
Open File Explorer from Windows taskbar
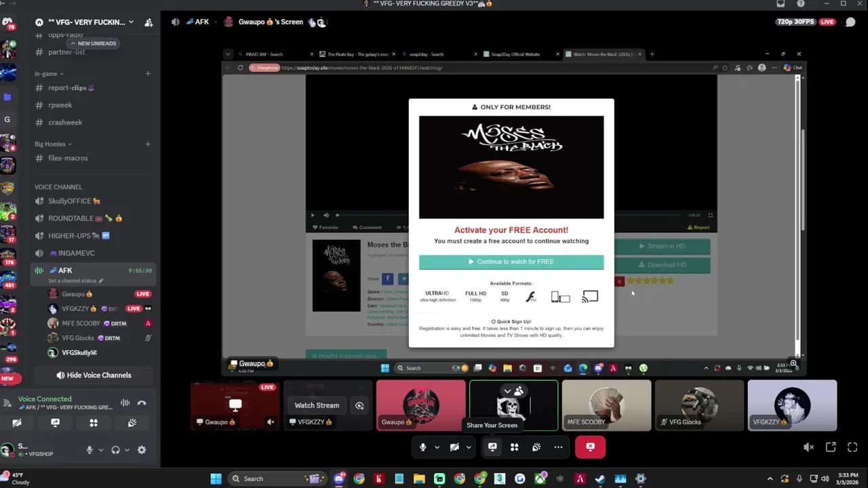pyautogui.click(x=419, y=479)
